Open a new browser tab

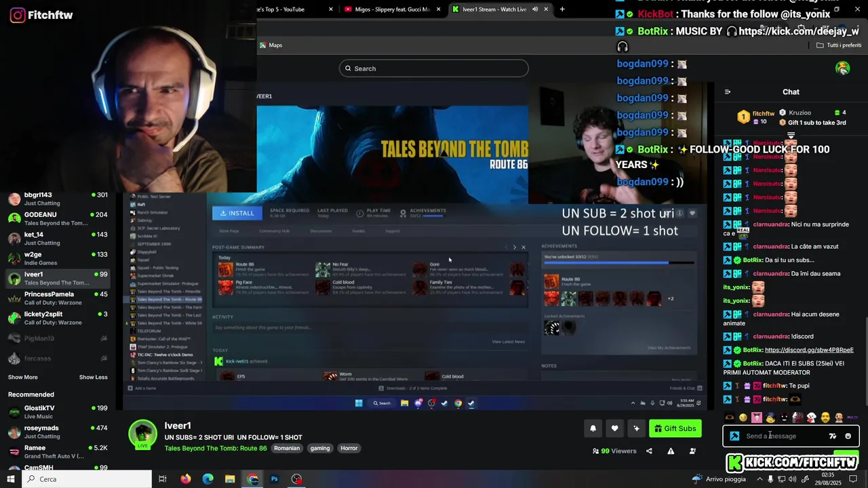[562, 9]
